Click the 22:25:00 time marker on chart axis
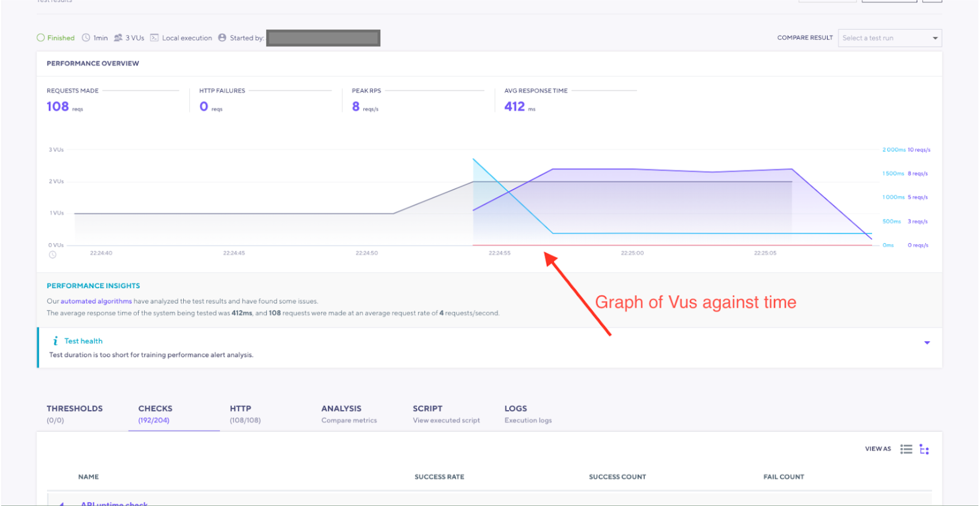This screenshot has width=980, height=506. pos(632,253)
